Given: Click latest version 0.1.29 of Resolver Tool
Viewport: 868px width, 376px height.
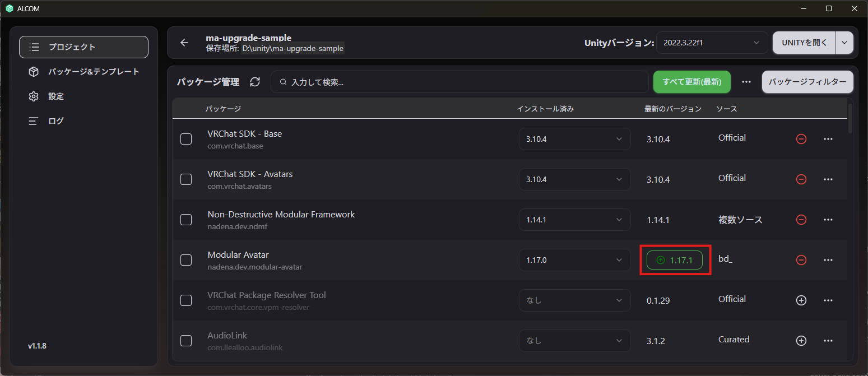Looking at the screenshot, I should tap(658, 301).
